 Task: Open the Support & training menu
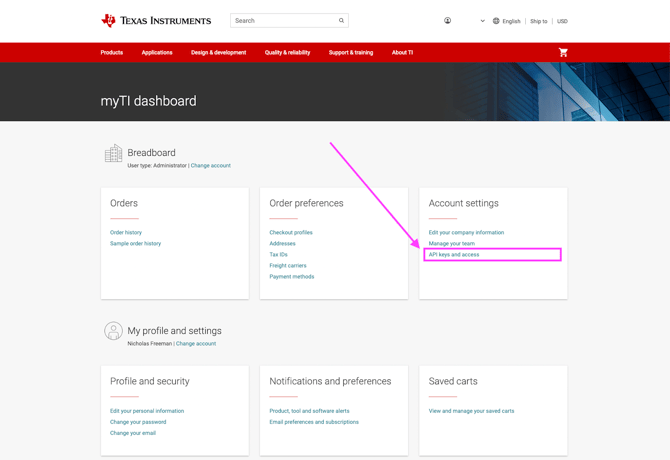point(350,53)
